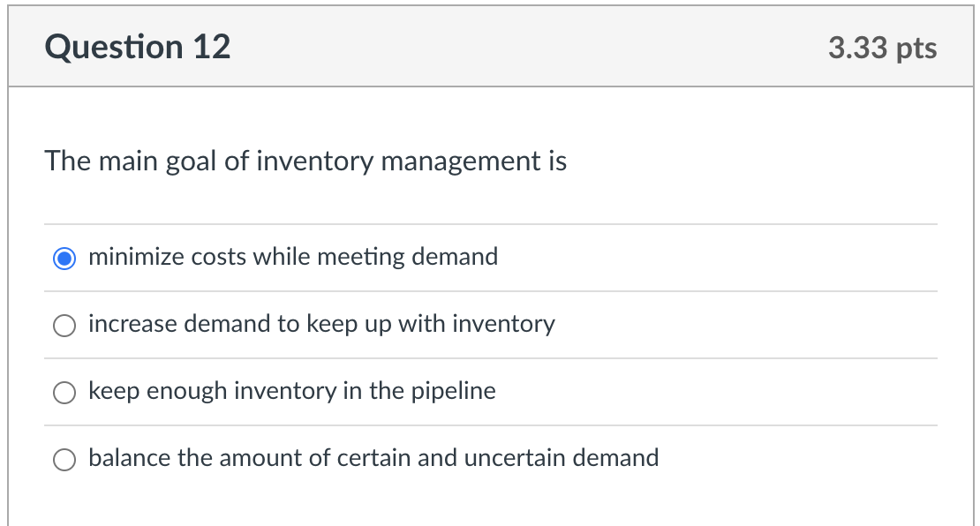Screen dimensions: 980x526
Task: Click the question prompt text
Action: pyautogui.click(x=306, y=162)
